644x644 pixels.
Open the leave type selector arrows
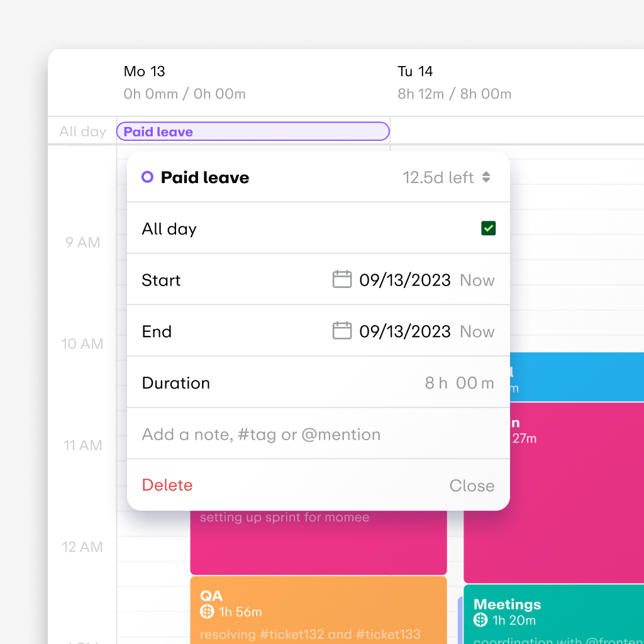(486, 177)
